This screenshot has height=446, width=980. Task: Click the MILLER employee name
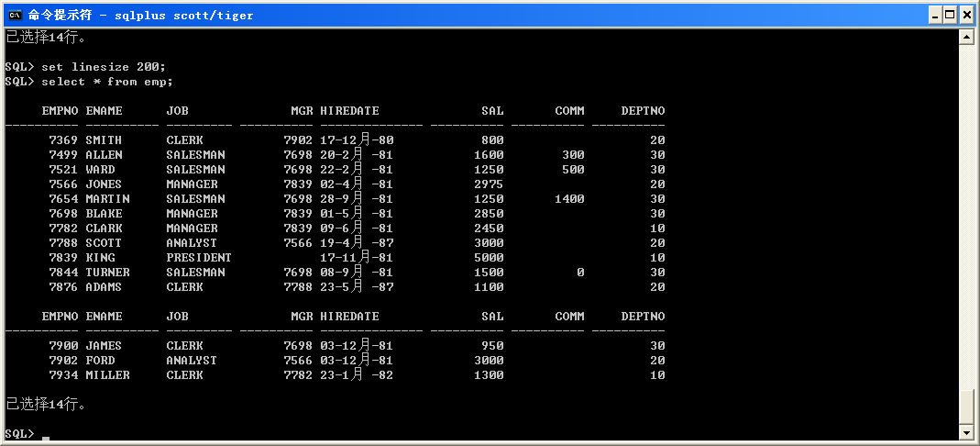[107, 375]
